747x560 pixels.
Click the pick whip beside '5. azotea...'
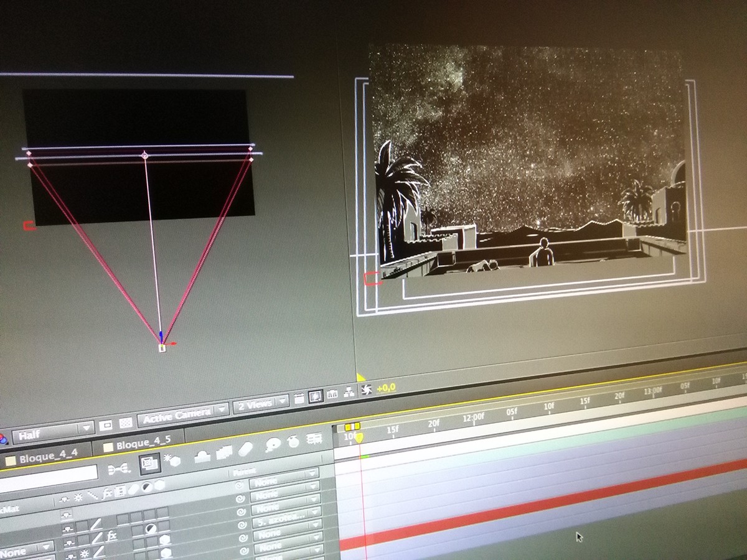tap(242, 525)
